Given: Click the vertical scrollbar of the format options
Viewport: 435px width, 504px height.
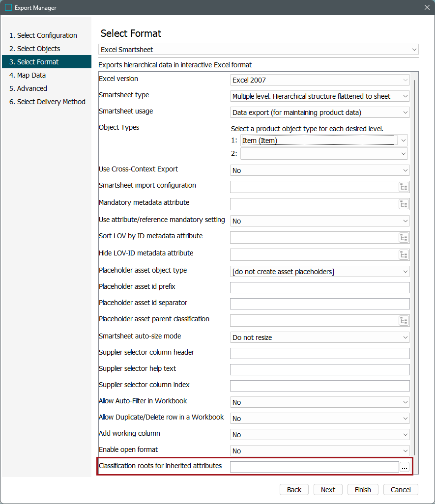Looking at the screenshot, I should 415,265.
